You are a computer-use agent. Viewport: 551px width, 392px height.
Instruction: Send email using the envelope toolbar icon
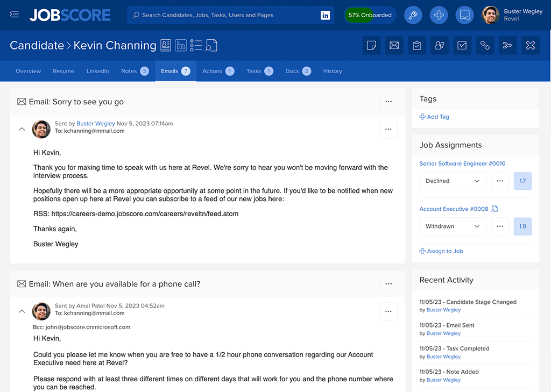pos(394,45)
